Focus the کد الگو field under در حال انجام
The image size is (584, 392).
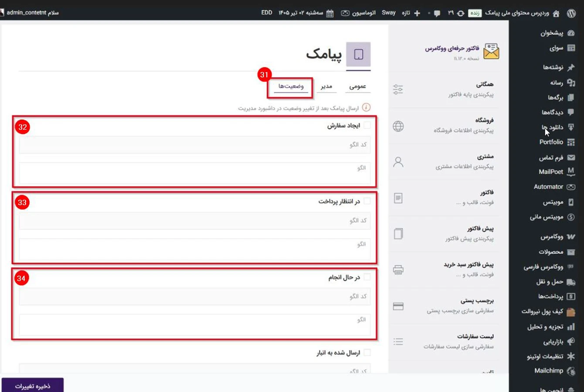[x=194, y=296]
